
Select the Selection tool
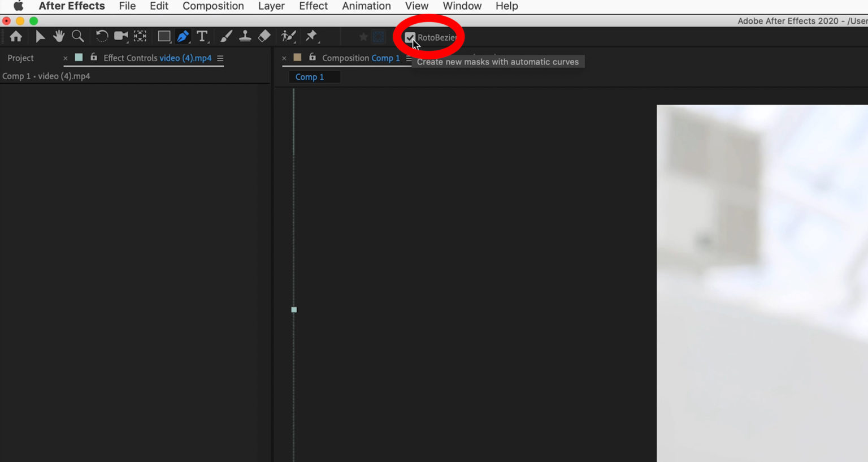pos(40,36)
